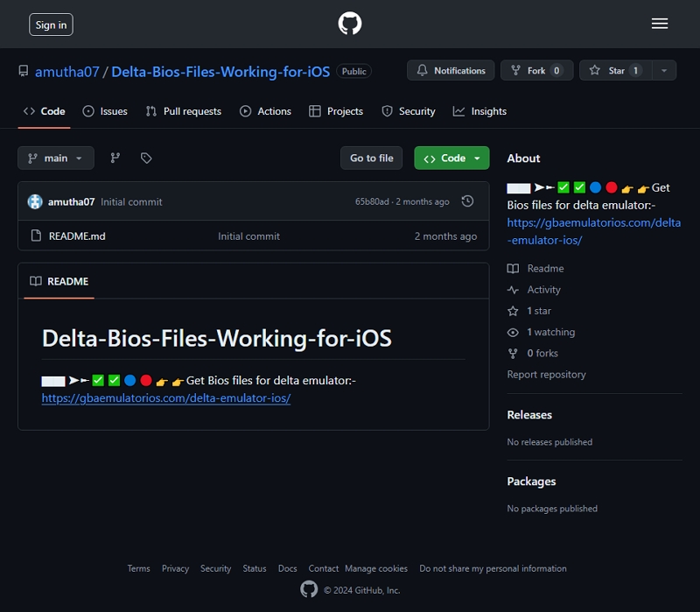Open Contact in the footer
700x612 pixels.
(x=323, y=568)
